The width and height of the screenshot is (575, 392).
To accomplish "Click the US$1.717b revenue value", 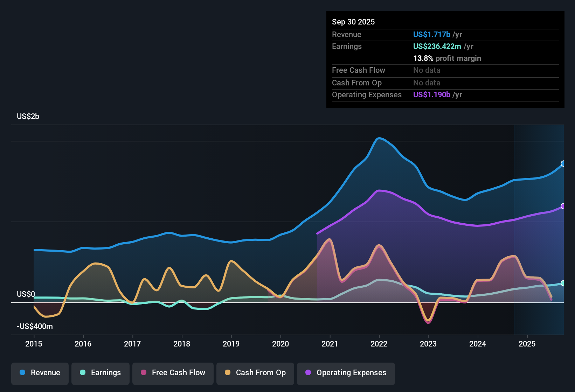I will pyautogui.click(x=431, y=34).
